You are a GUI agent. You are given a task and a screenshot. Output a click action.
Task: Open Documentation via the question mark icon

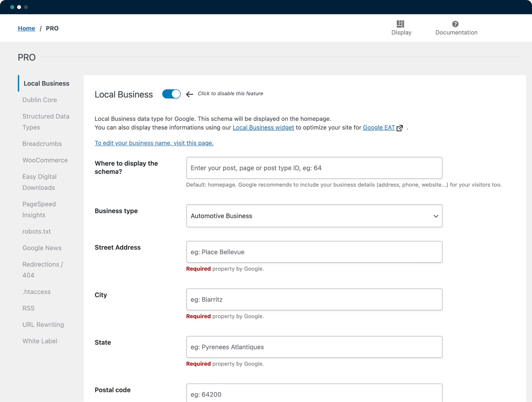tap(455, 24)
